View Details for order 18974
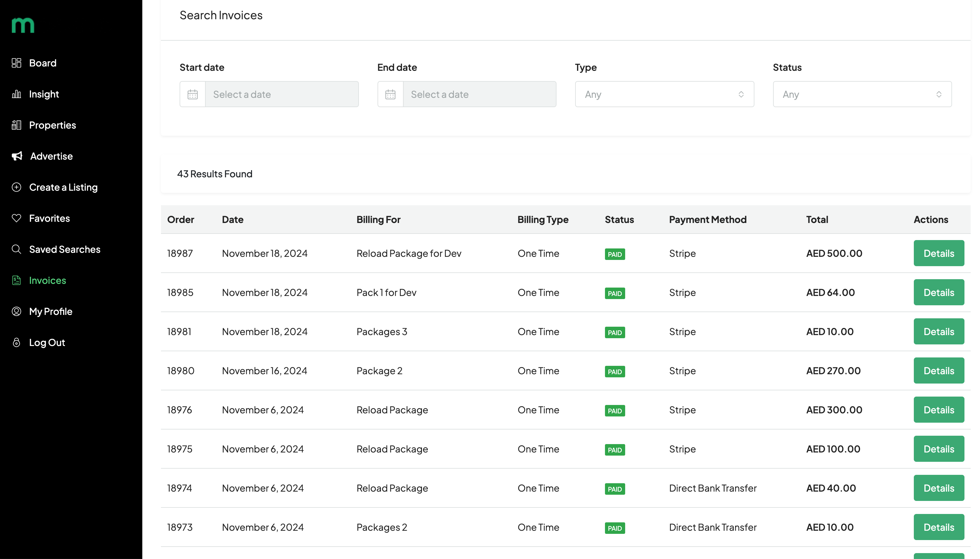This screenshot has height=559, width=980. click(x=939, y=489)
